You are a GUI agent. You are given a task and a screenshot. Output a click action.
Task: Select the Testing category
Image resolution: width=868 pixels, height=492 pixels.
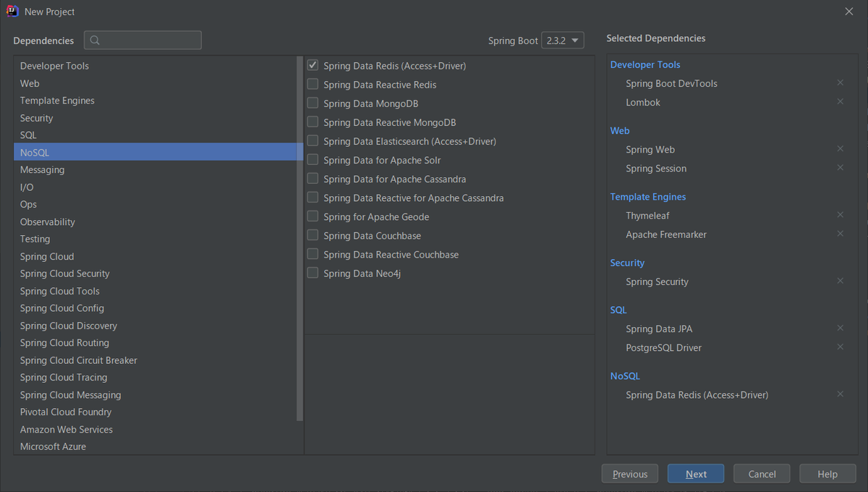(x=155, y=239)
